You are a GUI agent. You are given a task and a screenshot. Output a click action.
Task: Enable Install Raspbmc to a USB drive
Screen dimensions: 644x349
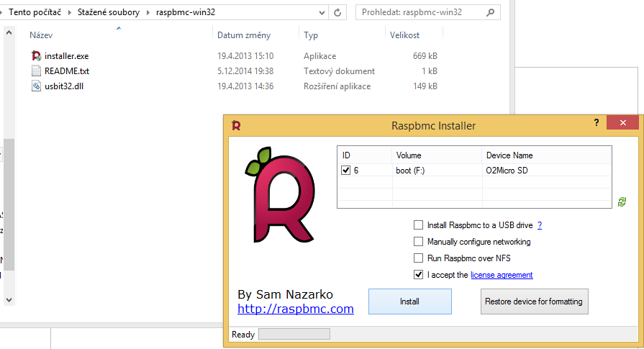pyautogui.click(x=418, y=225)
